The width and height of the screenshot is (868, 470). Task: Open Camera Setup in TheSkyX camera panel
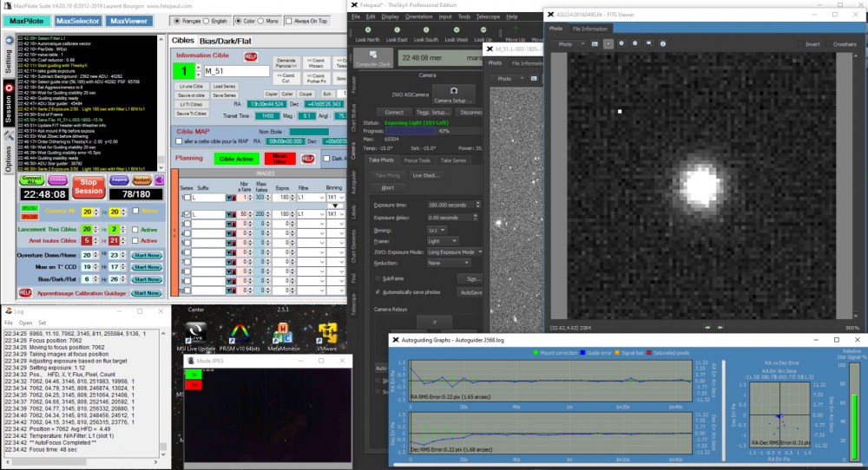tap(453, 95)
